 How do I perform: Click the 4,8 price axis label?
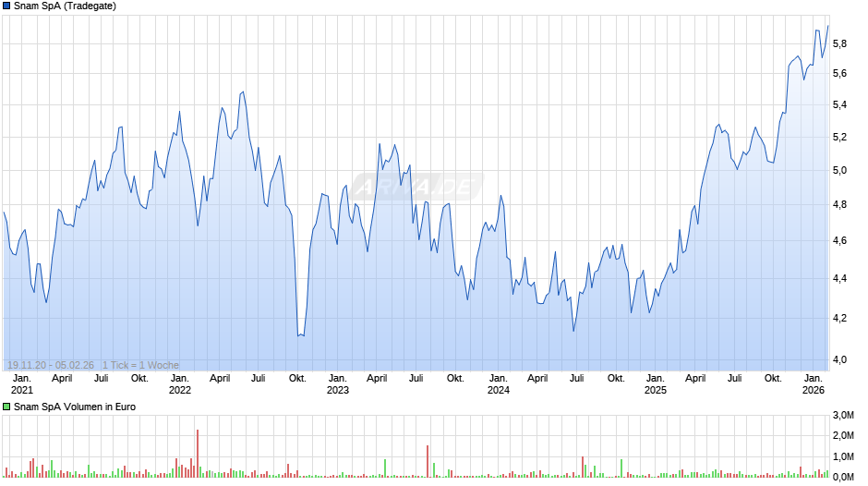tap(839, 204)
